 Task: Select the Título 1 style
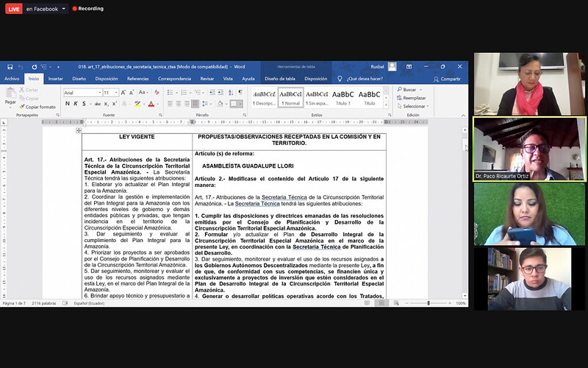click(343, 98)
